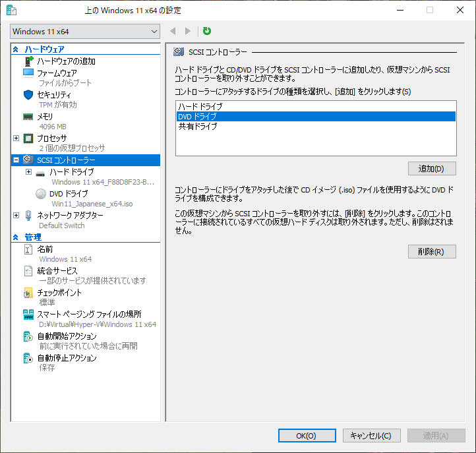Click the green refresh icon
Viewport: 476px width, 453px height.
[x=207, y=31]
